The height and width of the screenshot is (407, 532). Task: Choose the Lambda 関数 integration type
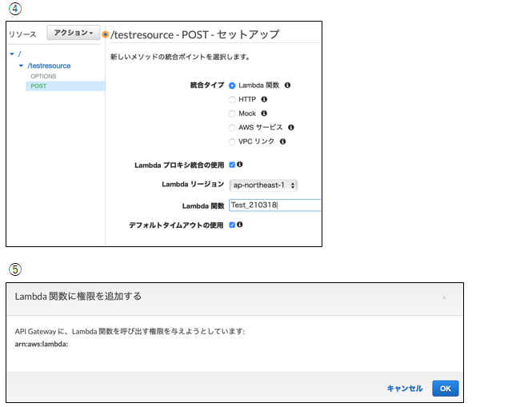tap(232, 86)
